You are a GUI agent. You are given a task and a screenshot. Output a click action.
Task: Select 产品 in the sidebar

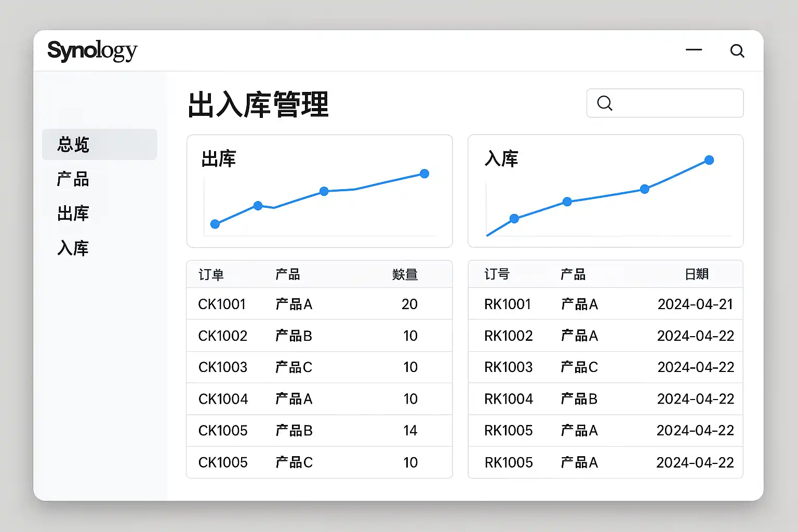coord(73,179)
